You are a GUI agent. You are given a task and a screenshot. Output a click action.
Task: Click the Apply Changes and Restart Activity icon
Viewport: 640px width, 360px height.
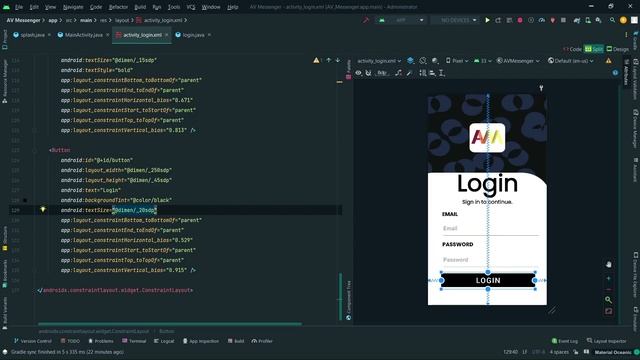click(x=498, y=20)
